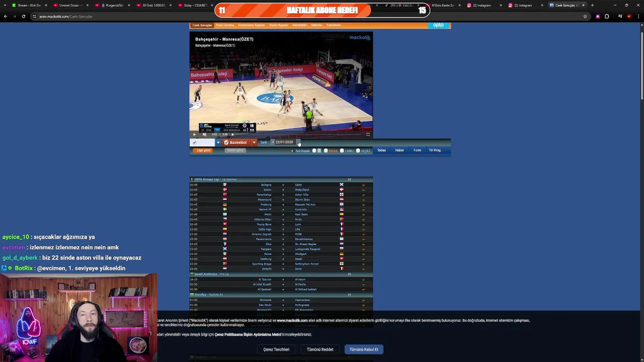
Task: Toggle the SEÇİLİ filter checkbox
Action: coord(358,151)
